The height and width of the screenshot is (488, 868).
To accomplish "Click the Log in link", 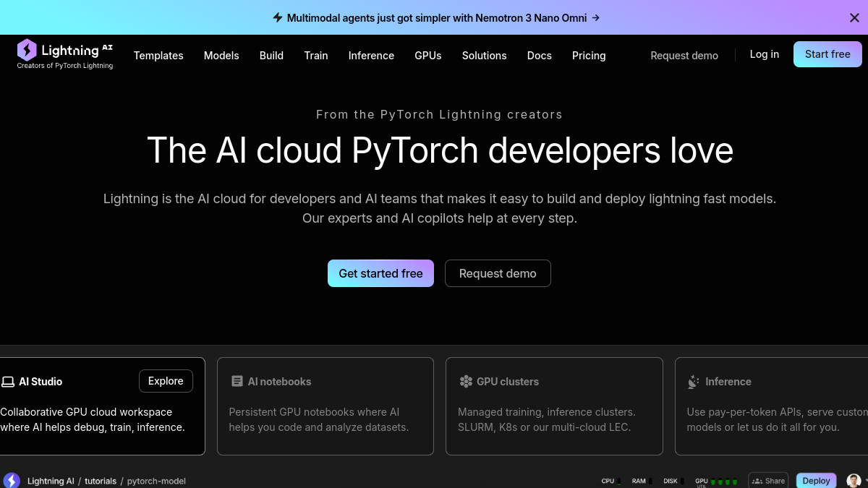I will (x=765, y=54).
